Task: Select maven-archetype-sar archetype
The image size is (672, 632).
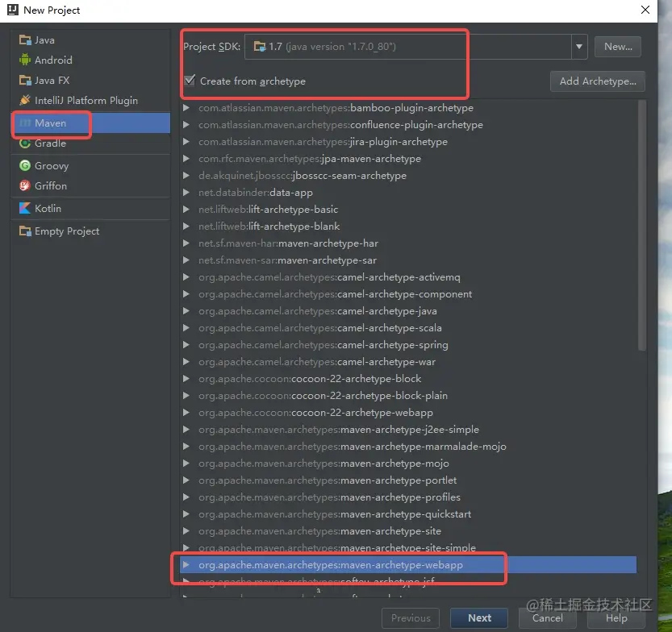Action: click(408, 260)
